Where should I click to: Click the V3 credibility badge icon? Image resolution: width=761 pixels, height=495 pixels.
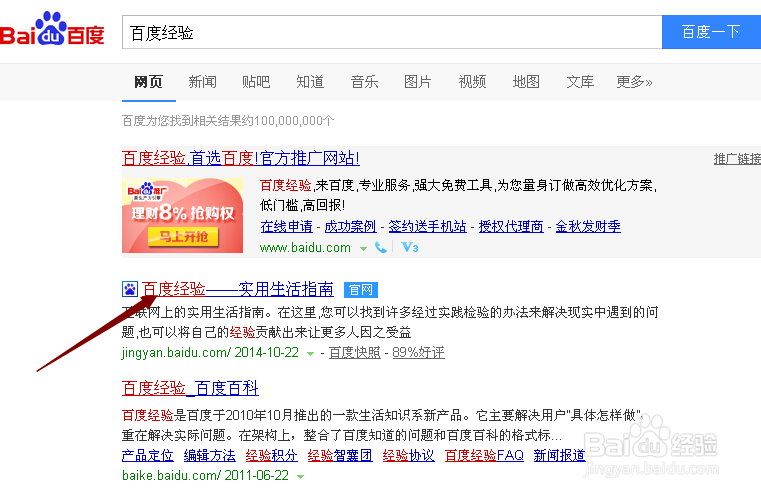pyautogui.click(x=410, y=248)
